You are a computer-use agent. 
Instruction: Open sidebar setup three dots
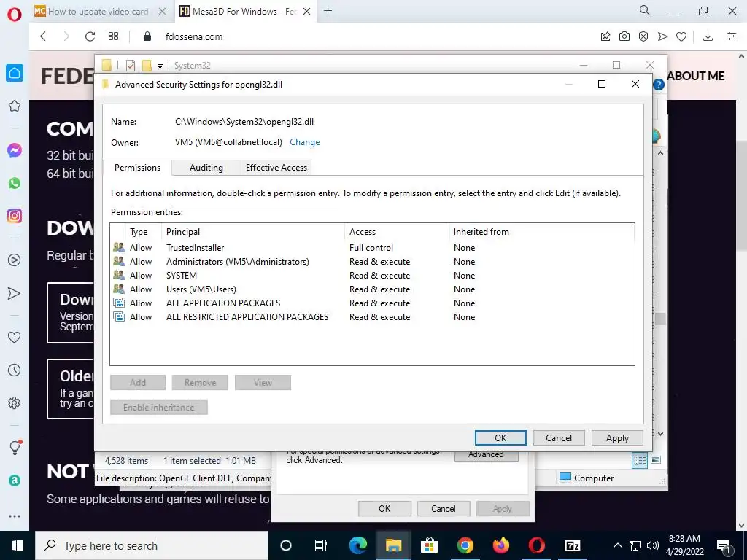click(15, 516)
